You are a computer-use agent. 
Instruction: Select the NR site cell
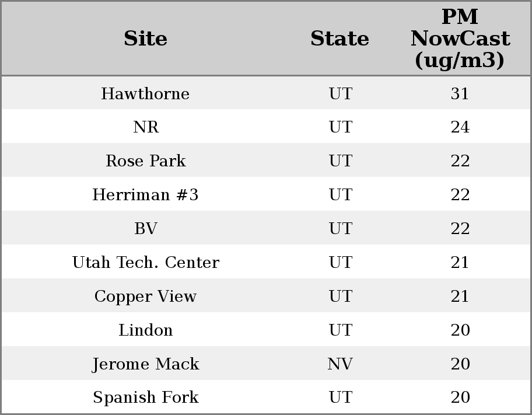click(x=145, y=127)
